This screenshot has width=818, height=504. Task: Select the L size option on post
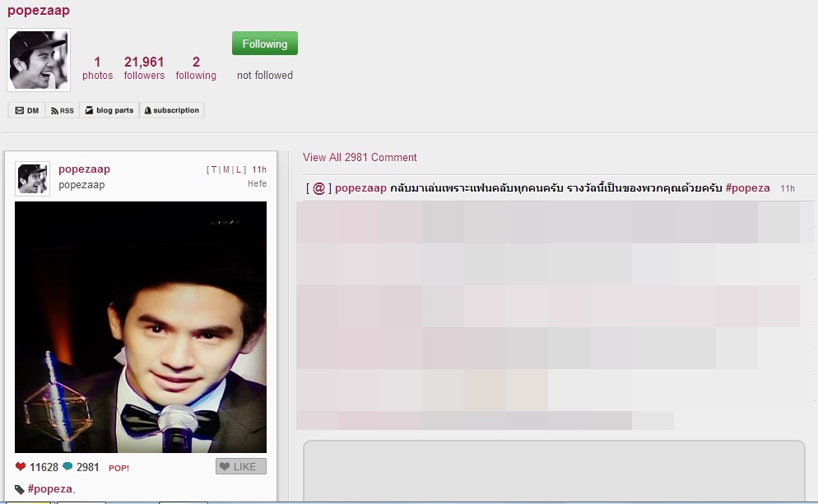tap(238, 170)
